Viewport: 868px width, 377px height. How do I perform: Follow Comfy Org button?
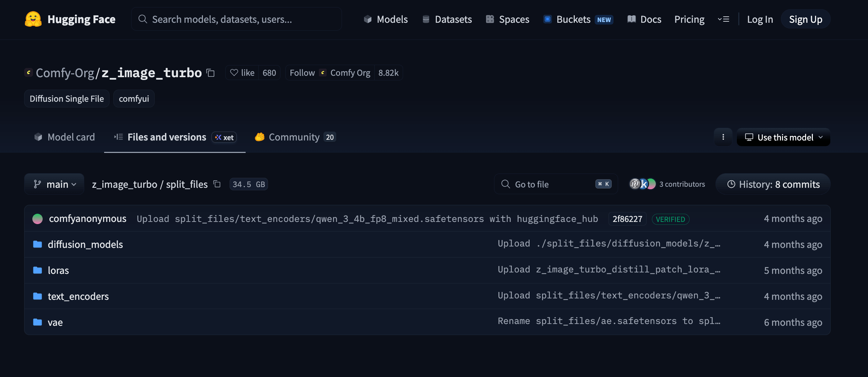(x=330, y=73)
